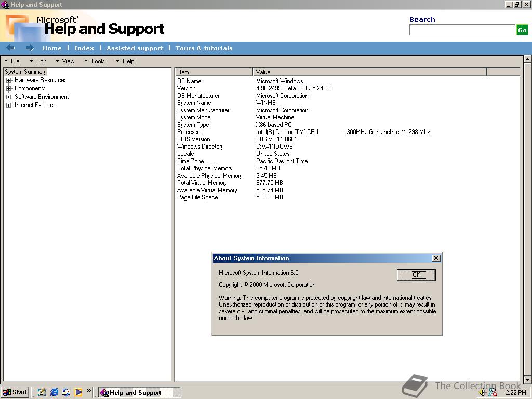532x399 pixels.
Task: Click the Item column header
Action: click(x=214, y=72)
